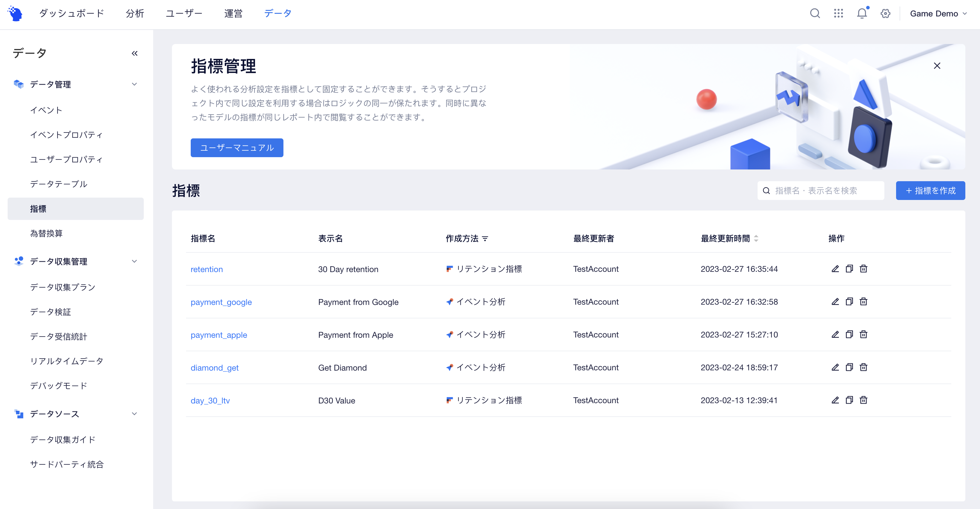Viewport: 980px width, 509px height.
Task: Edit the day_30_ltv metric
Action: click(x=835, y=400)
